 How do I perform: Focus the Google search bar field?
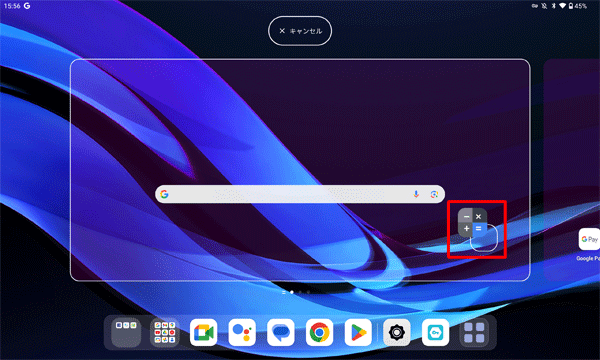300,194
